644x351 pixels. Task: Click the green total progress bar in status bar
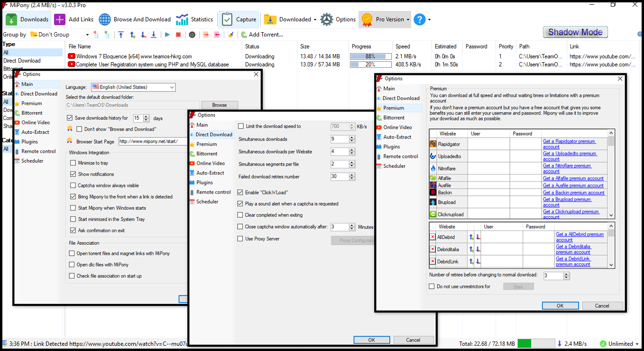(536, 344)
